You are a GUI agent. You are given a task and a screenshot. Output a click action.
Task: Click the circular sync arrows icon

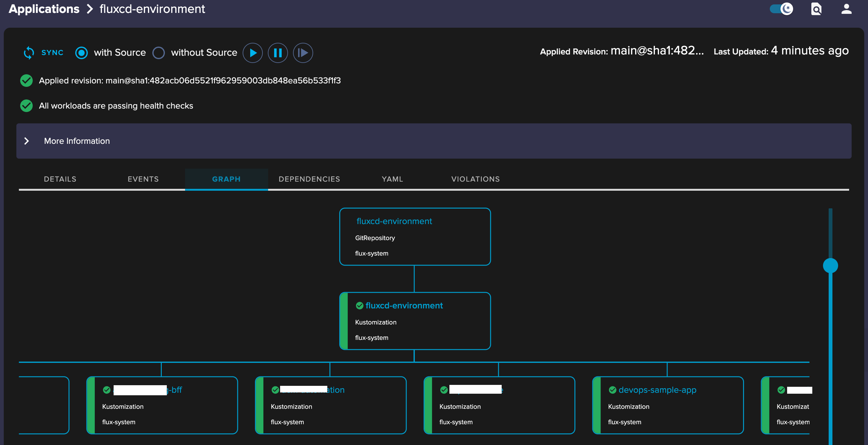click(29, 53)
